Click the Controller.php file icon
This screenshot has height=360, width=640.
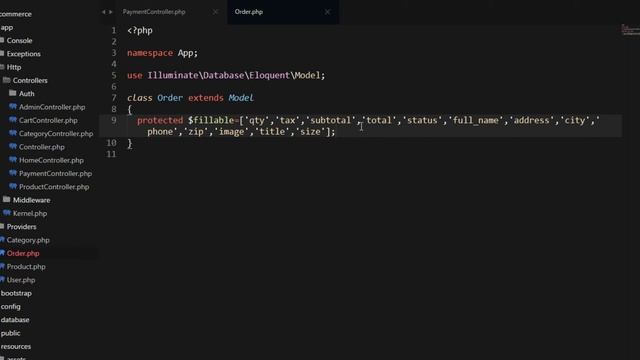pos(13,147)
